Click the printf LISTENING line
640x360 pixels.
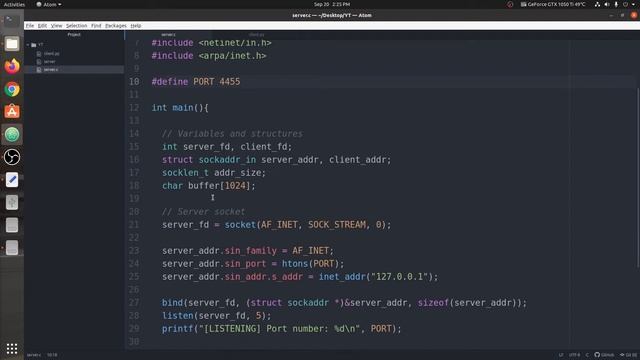[282, 329]
